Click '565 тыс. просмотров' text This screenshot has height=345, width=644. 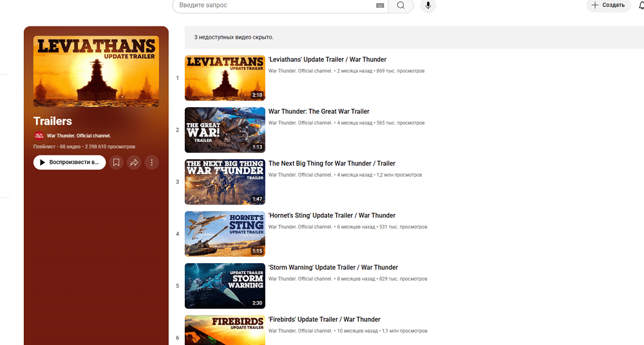[x=401, y=123]
